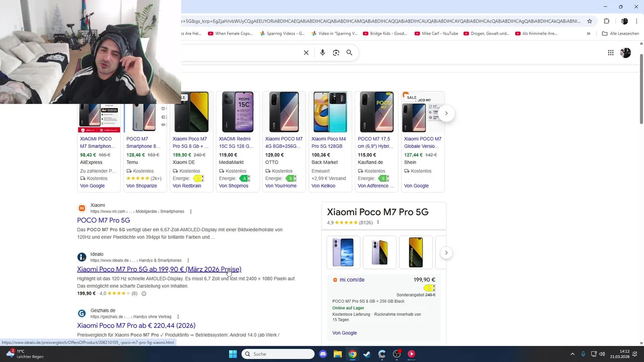This screenshot has width=644, height=362.
Task: Open more options for the Idealo result
Action: click(x=188, y=260)
